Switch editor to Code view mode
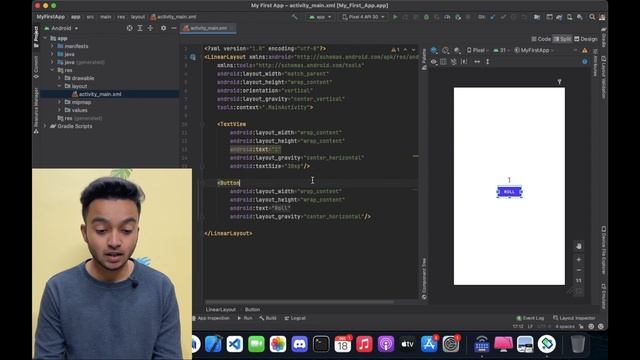 coord(541,39)
